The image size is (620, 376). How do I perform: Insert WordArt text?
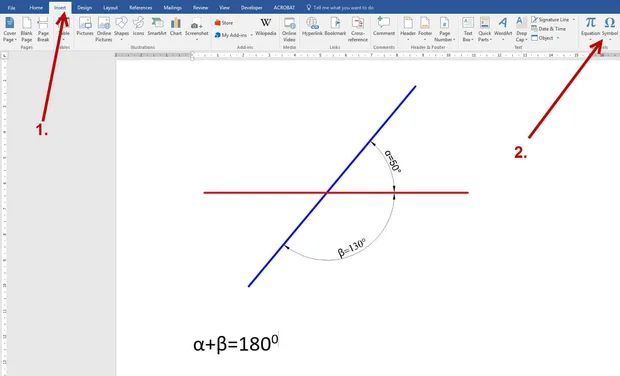click(503, 28)
